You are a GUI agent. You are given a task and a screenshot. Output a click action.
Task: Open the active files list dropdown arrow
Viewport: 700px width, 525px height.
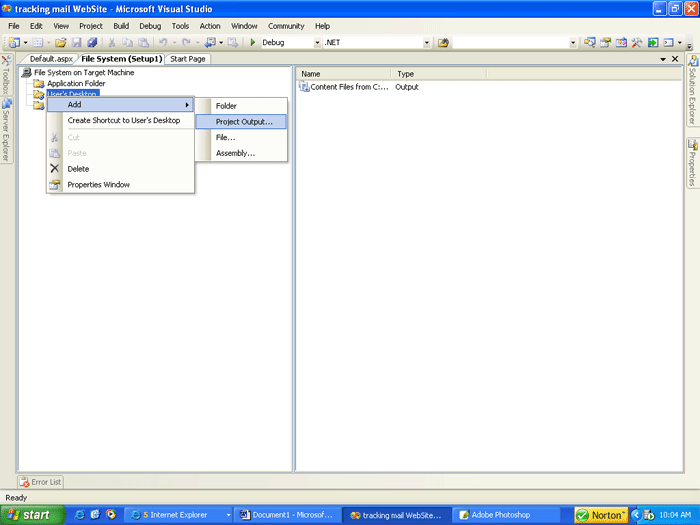663,59
